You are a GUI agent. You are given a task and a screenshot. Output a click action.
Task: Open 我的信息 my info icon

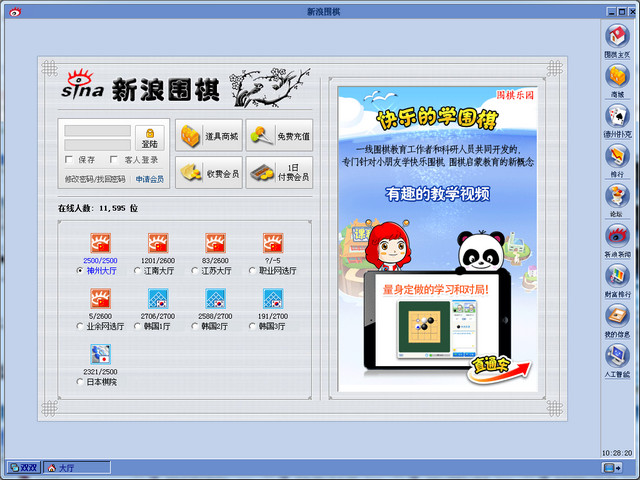[x=617, y=316]
